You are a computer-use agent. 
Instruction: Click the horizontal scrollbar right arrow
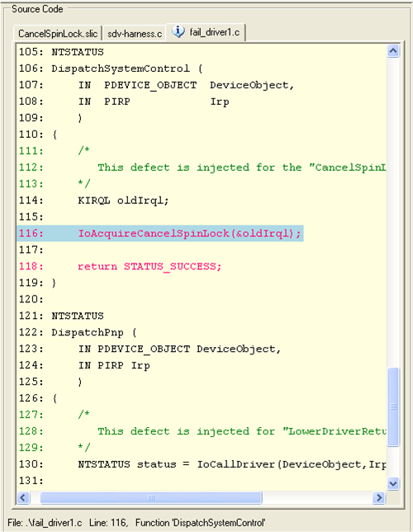379,498
